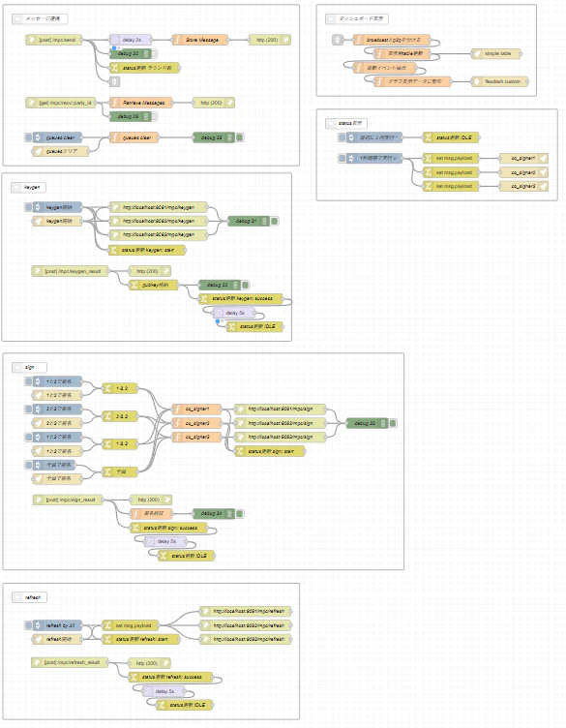Image resolution: width=566 pixels, height=728 pixels.
Task: Toggle the debug node next to pubkey change node
Action: 246,285
